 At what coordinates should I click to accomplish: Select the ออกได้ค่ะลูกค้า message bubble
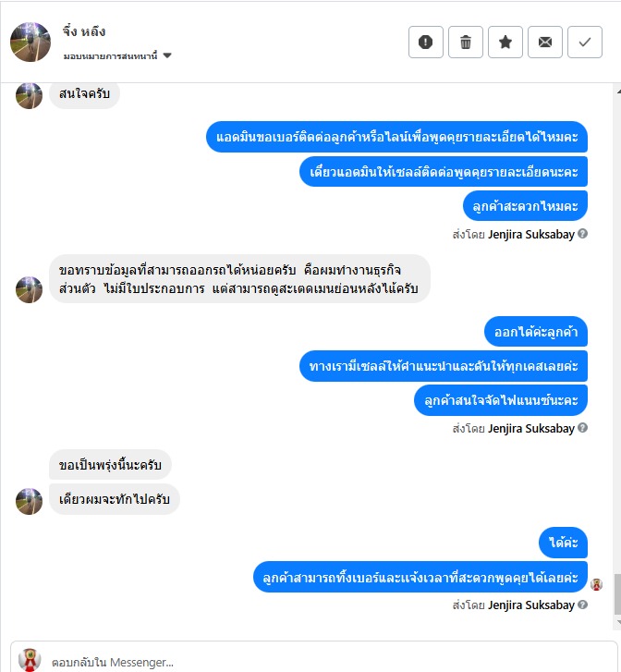[x=536, y=332]
